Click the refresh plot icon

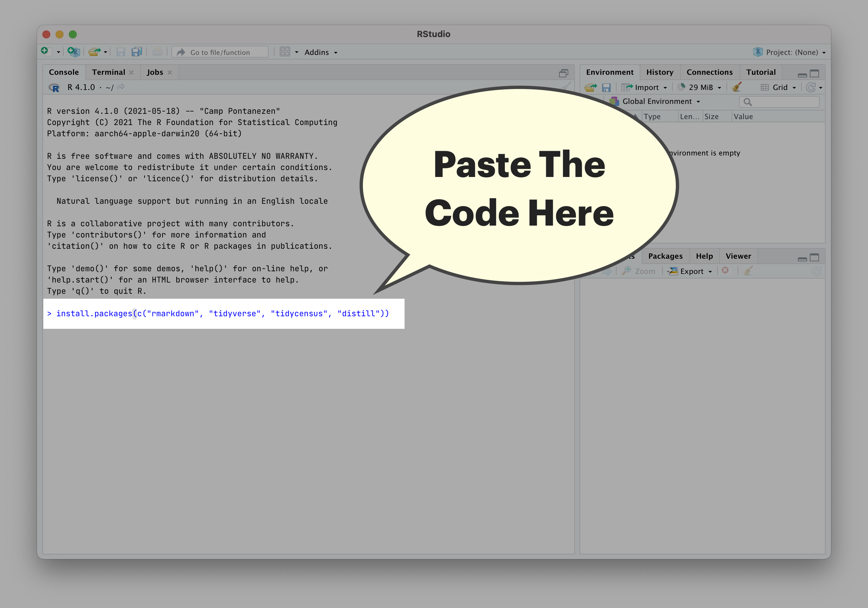point(817,271)
